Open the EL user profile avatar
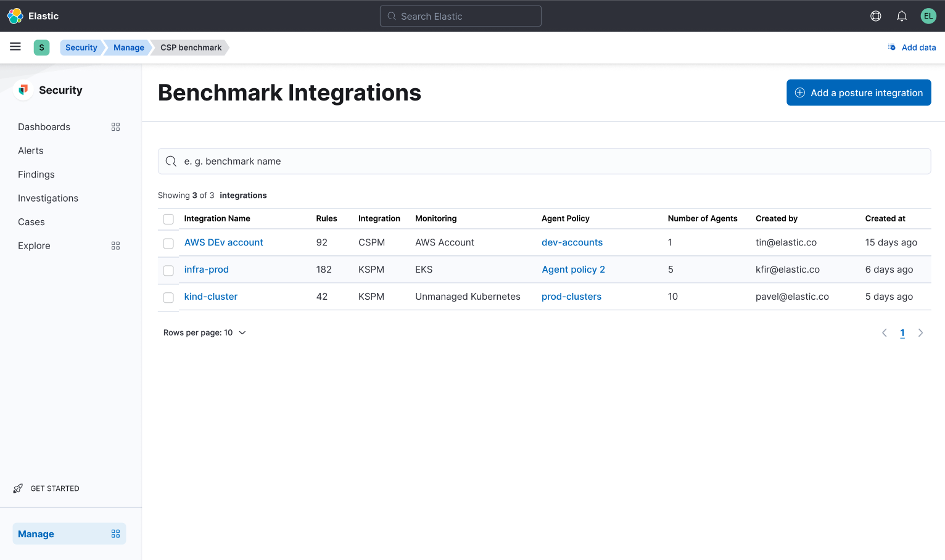The image size is (945, 560). (928, 15)
